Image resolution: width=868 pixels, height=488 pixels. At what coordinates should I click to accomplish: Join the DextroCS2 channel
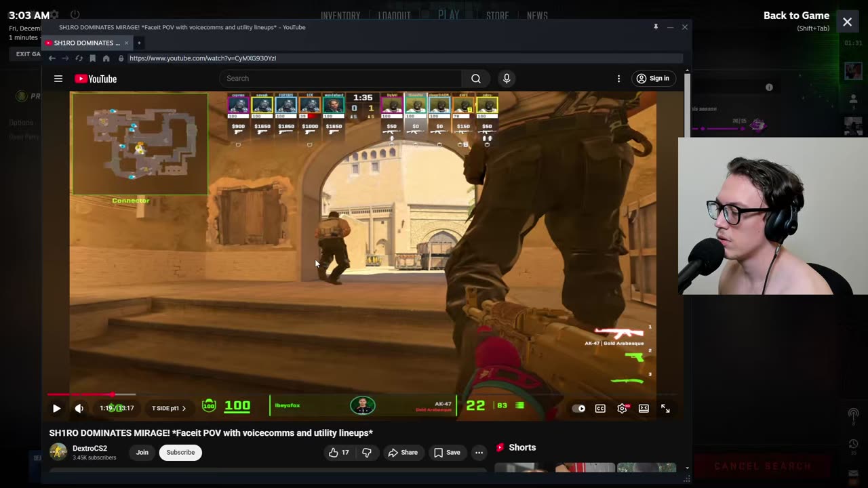(142, 452)
